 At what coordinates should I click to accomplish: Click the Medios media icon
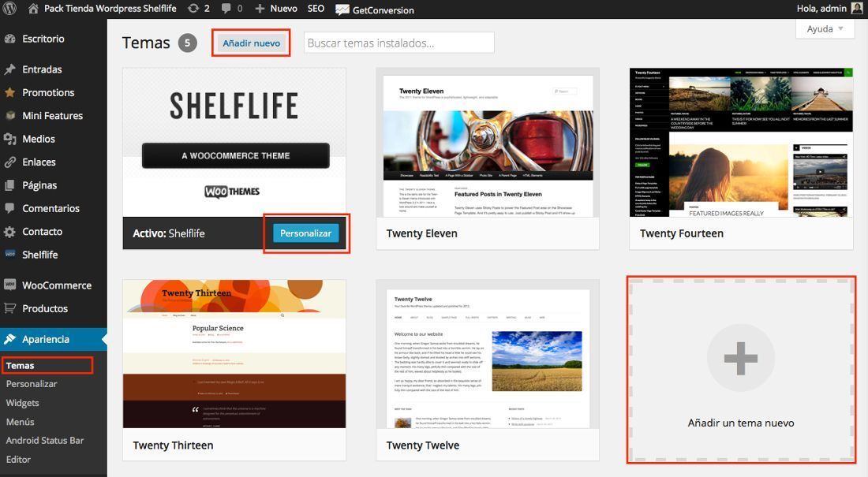pos(10,139)
